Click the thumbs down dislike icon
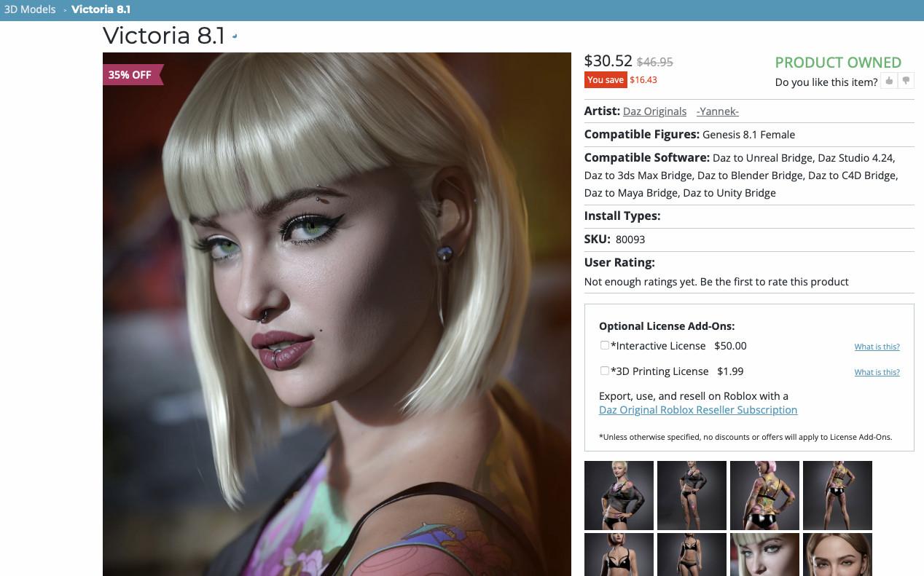The image size is (924, 576). (906, 81)
